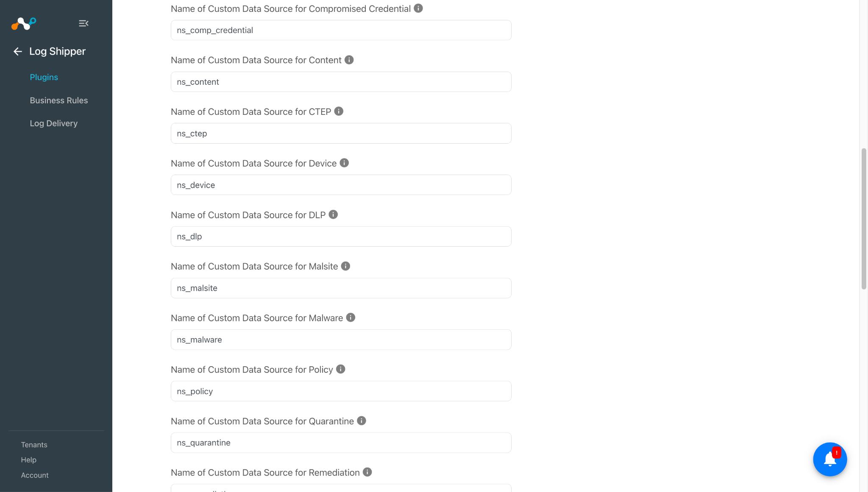Show info tooltip for DLP source
Image resolution: width=868 pixels, height=492 pixels.
[333, 214]
